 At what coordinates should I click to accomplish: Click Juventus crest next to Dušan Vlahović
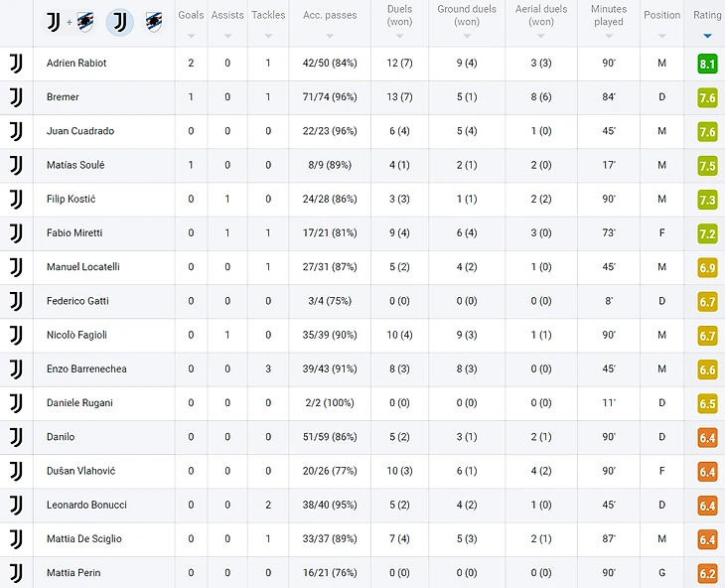click(x=16, y=471)
